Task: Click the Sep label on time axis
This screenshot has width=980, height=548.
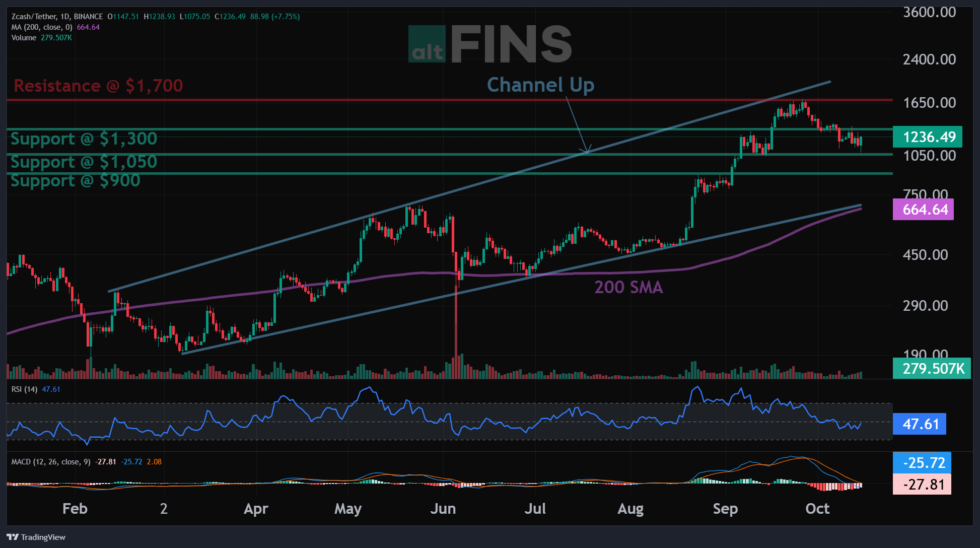Action: click(726, 509)
